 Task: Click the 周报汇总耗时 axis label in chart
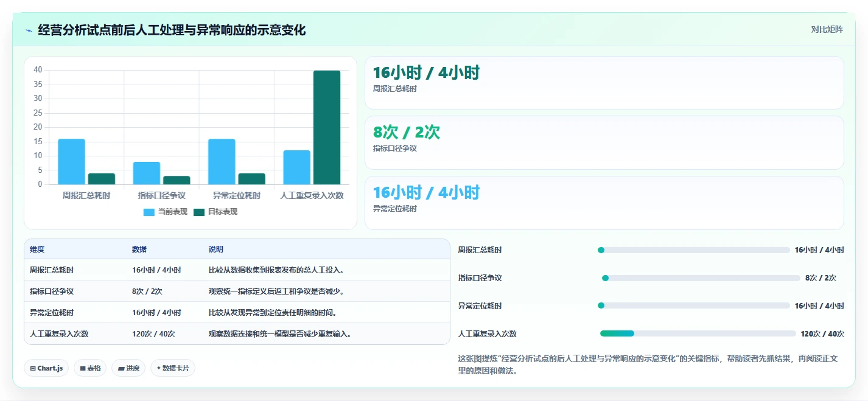pyautogui.click(x=86, y=196)
